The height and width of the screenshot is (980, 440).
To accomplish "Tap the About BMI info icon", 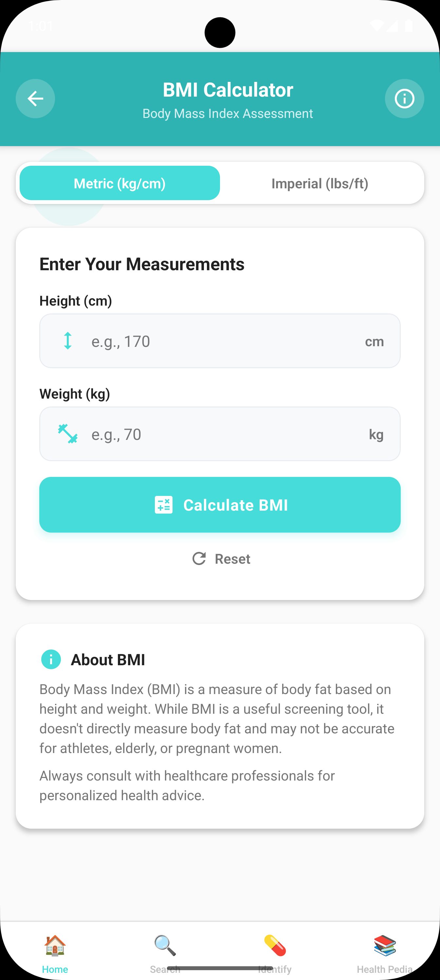I will 51,659.
